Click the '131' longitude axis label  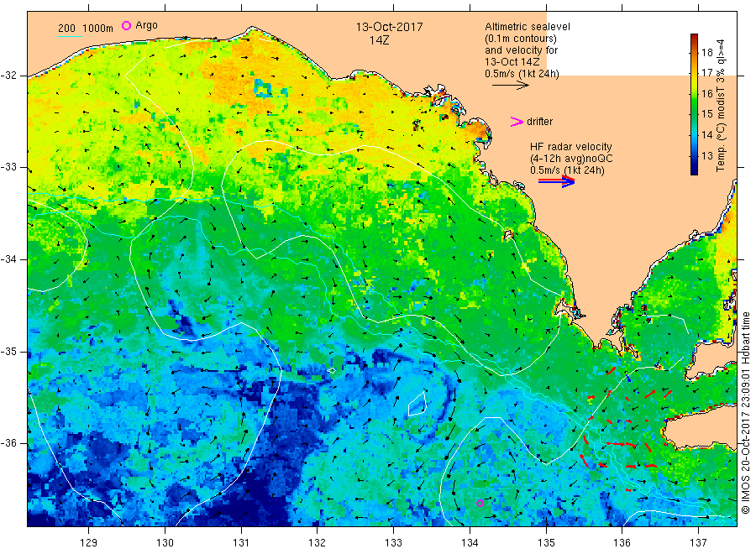click(241, 543)
